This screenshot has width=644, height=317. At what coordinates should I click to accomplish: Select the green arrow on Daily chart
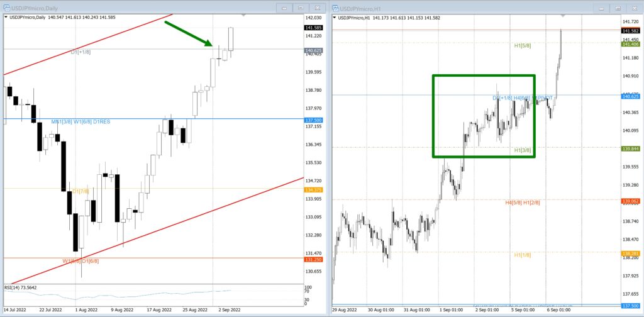187,33
